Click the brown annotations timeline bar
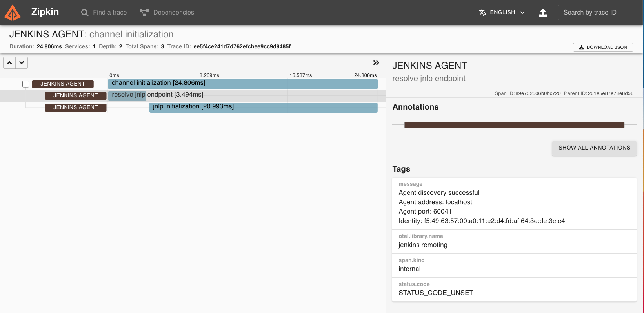Image resolution: width=644 pixels, height=313 pixels. pyautogui.click(x=514, y=125)
